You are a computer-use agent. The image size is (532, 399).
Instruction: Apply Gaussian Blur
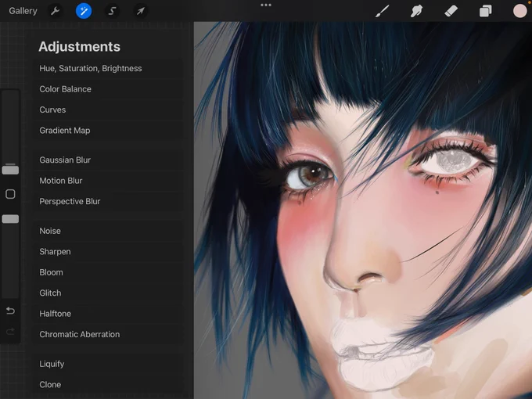pos(108,160)
